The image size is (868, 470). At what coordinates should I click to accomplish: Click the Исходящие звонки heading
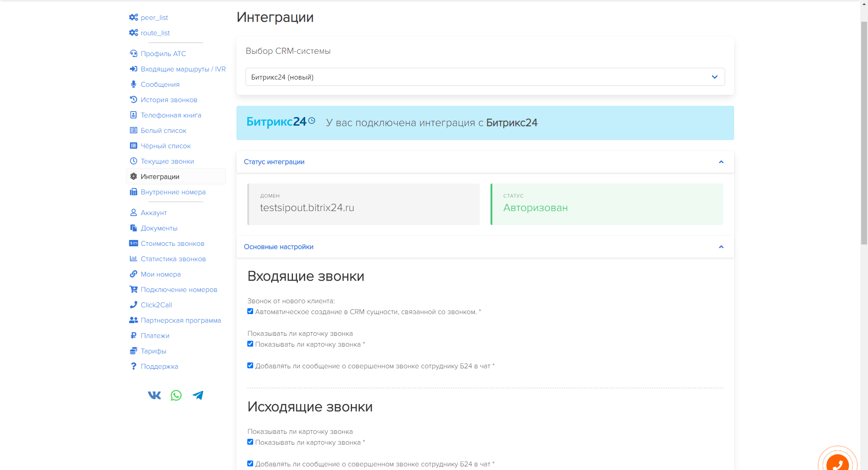310,407
